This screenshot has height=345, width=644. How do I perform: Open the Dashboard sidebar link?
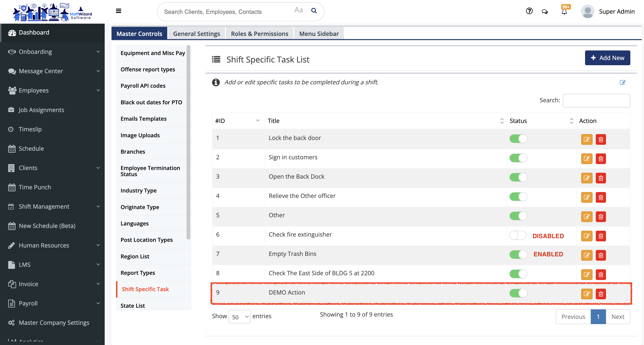point(52,32)
